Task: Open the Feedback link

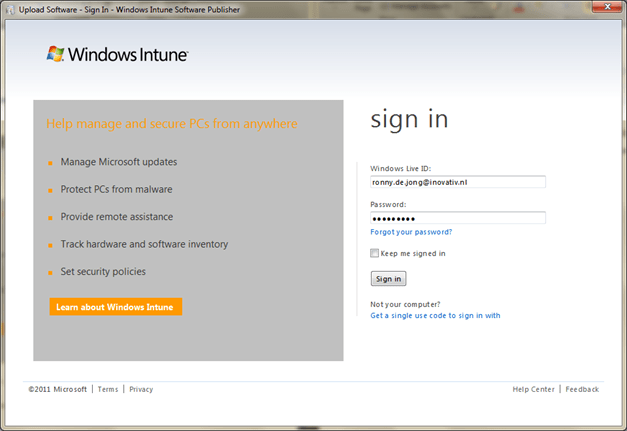Action: pos(582,389)
